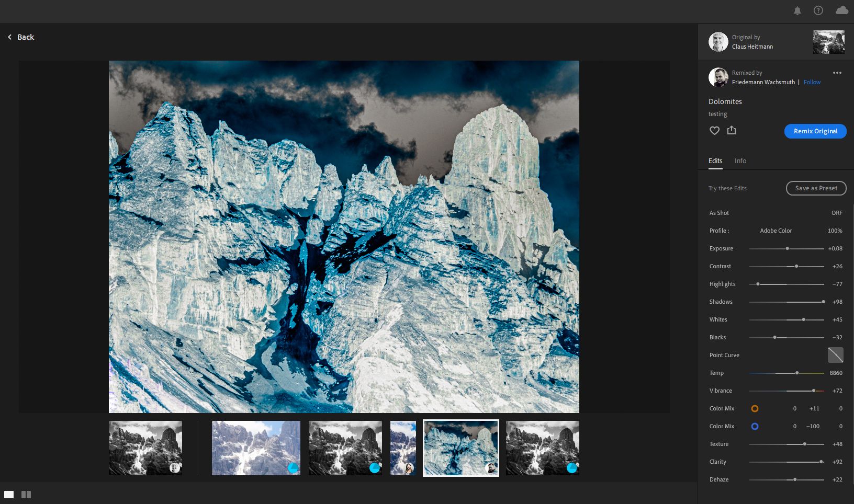854x504 pixels.
Task: Click Friedemann Wachsmuth's profile avatar
Action: click(718, 77)
